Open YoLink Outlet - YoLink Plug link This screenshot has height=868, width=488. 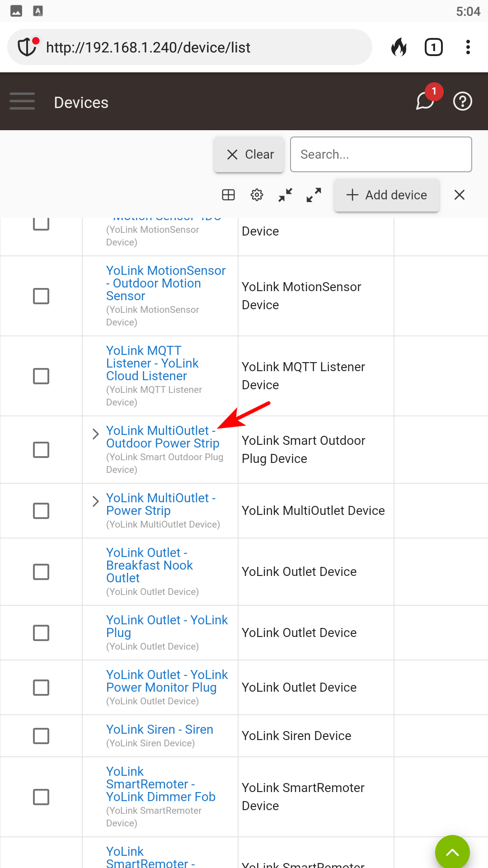point(167,626)
